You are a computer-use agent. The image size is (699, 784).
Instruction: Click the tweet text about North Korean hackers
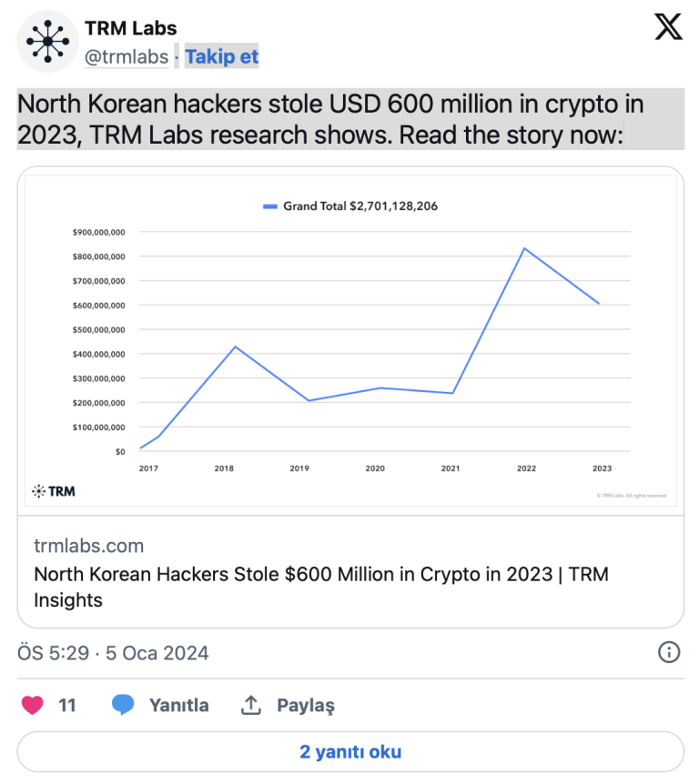pyautogui.click(x=331, y=119)
